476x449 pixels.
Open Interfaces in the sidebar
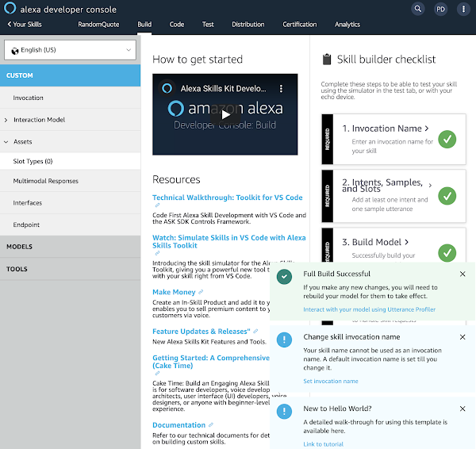70,203
